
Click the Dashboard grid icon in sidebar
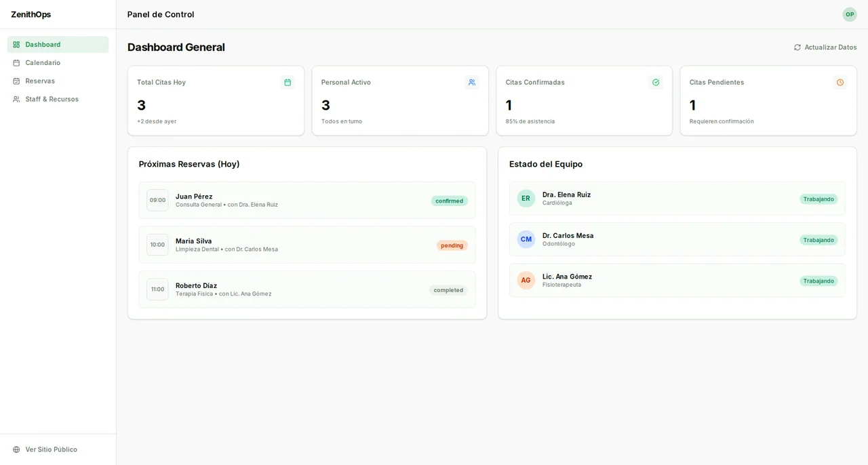point(16,45)
